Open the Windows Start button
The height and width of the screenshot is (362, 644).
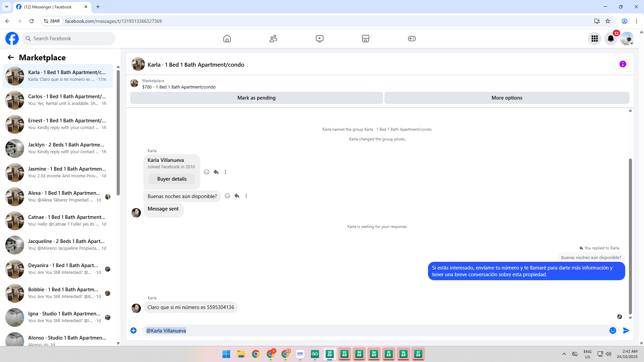point(226,354)
